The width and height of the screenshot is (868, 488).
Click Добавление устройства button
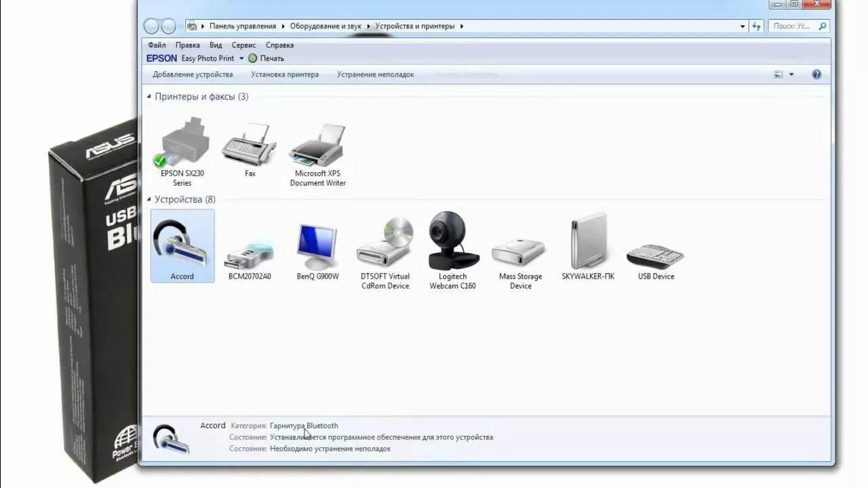tap(193, 75)
